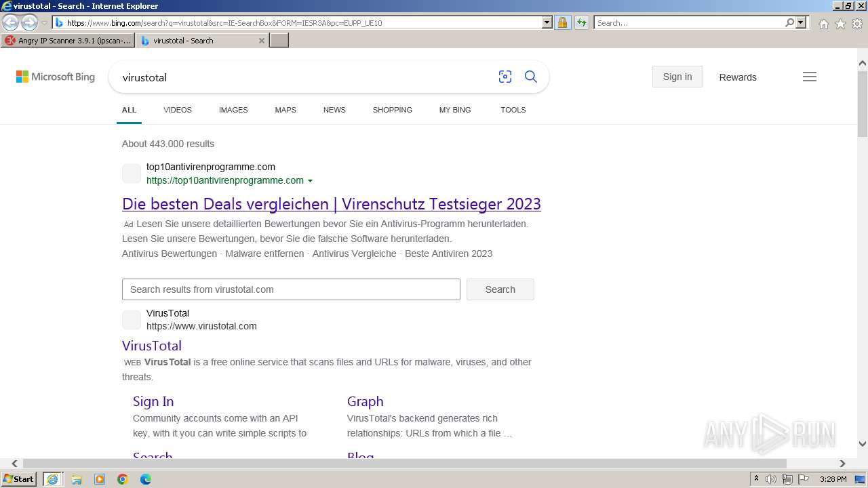Image resolution: width=868 pixels, height=488 pixels.
Task: Click the magnifier in the IE search box
Action: (x=789, y=22)
